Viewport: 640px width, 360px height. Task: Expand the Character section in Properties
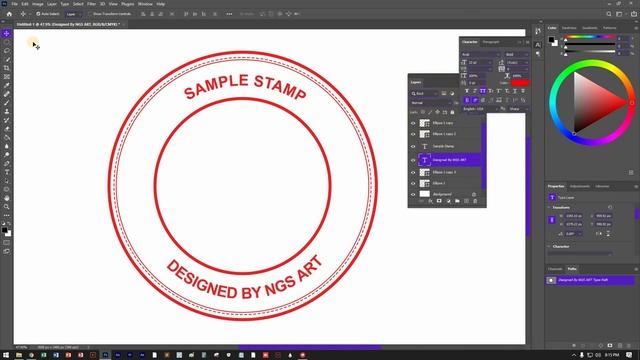[x=549, y=247]
